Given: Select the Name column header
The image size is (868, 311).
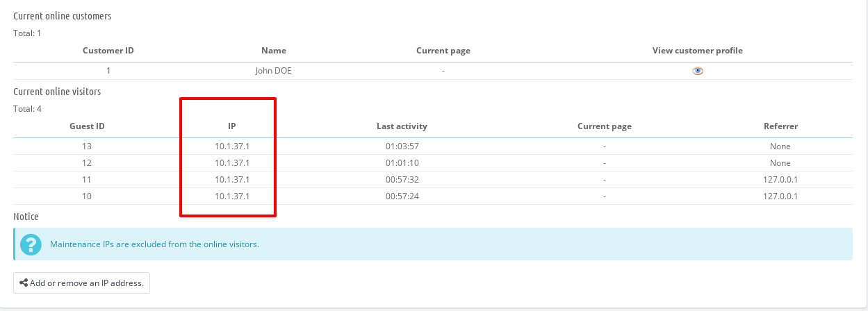Looking at the screenshot, I should (274, 51).
